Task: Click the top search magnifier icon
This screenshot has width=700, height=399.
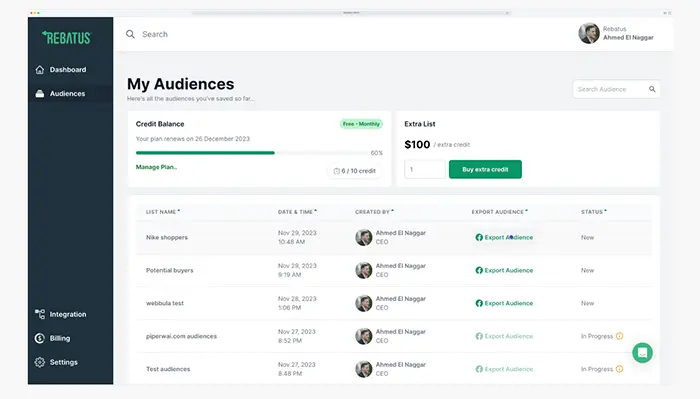Action: point(130,34)
